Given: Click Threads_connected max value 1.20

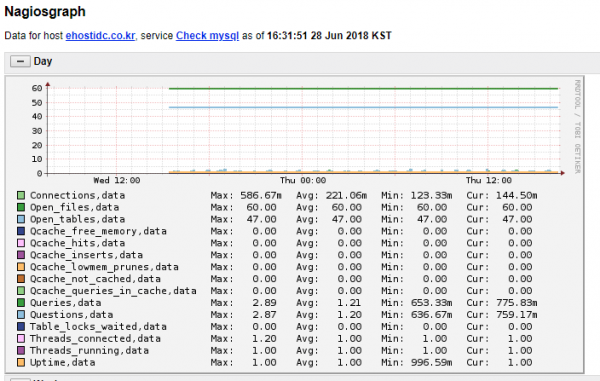Looking at the screenshot, I should 264,339.
